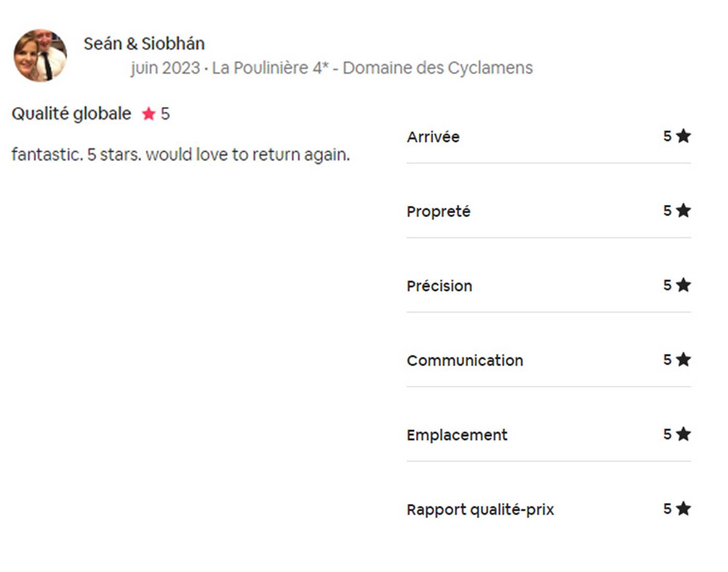
Task: Click the Emplacement rating label
Action: coord(457,435)
